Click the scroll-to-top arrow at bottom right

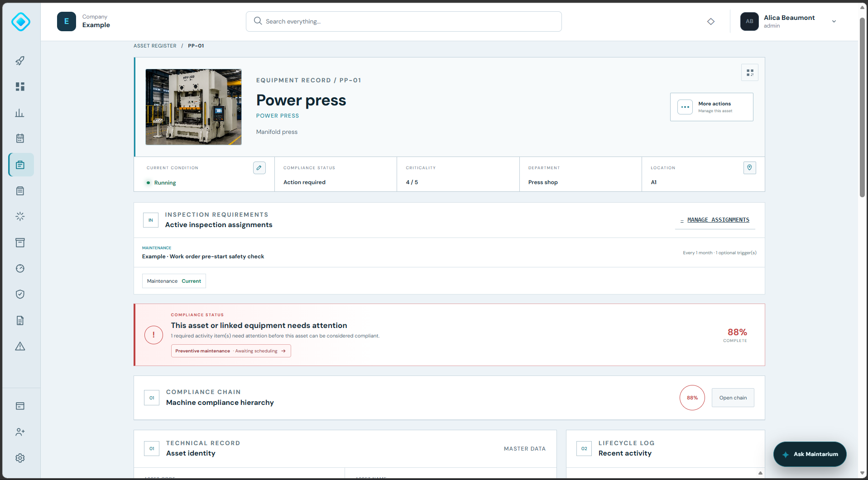click(x=760, y=473)
